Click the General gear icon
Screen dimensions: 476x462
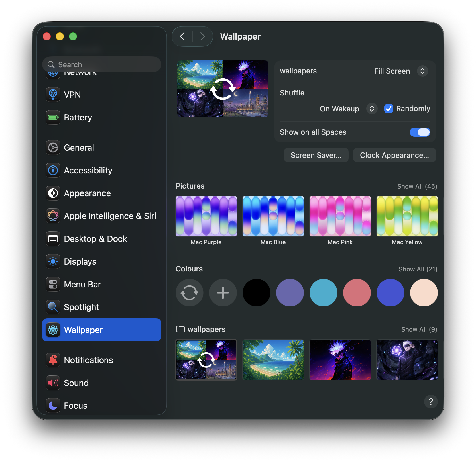pyautogui.click(x=53, y=148)
